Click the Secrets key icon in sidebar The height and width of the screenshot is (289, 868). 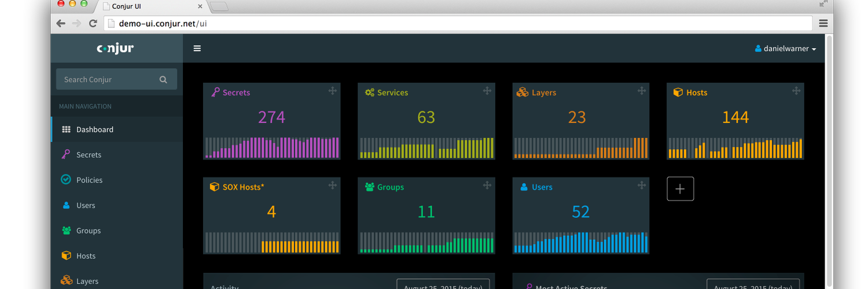click(x=66, y=154)
